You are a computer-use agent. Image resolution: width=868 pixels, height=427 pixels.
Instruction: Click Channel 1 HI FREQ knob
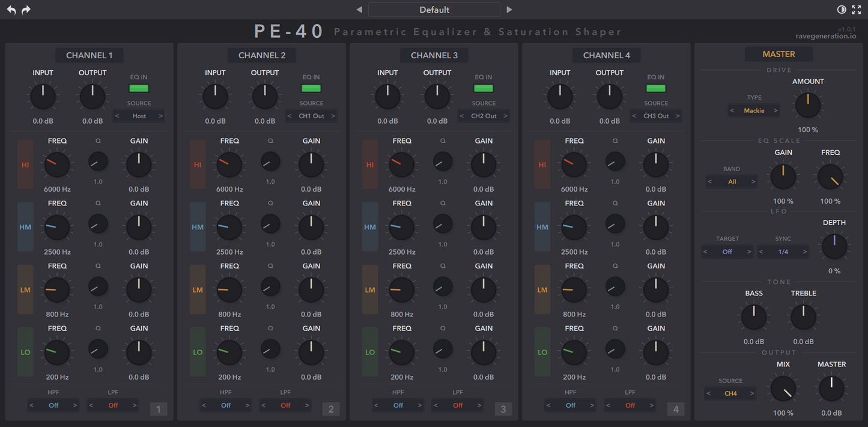(57, 165)
